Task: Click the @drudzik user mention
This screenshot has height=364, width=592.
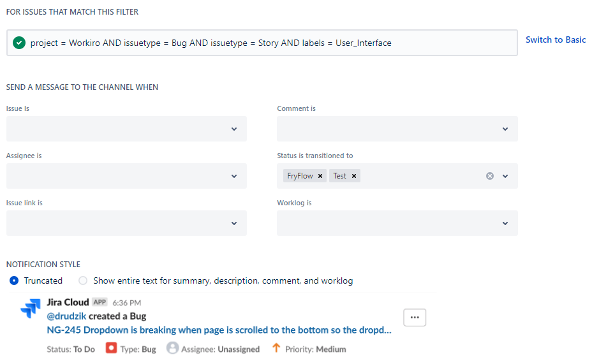Action: [66, 316]
